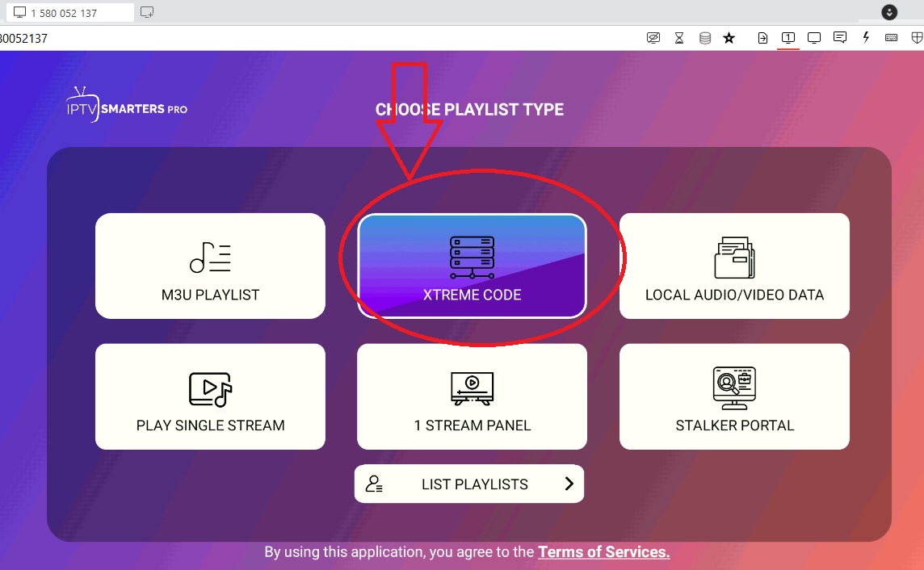Choose the Stalker Portal option
Screen dimensions: 924x570
pyautogui.click(x=734, y=396)
